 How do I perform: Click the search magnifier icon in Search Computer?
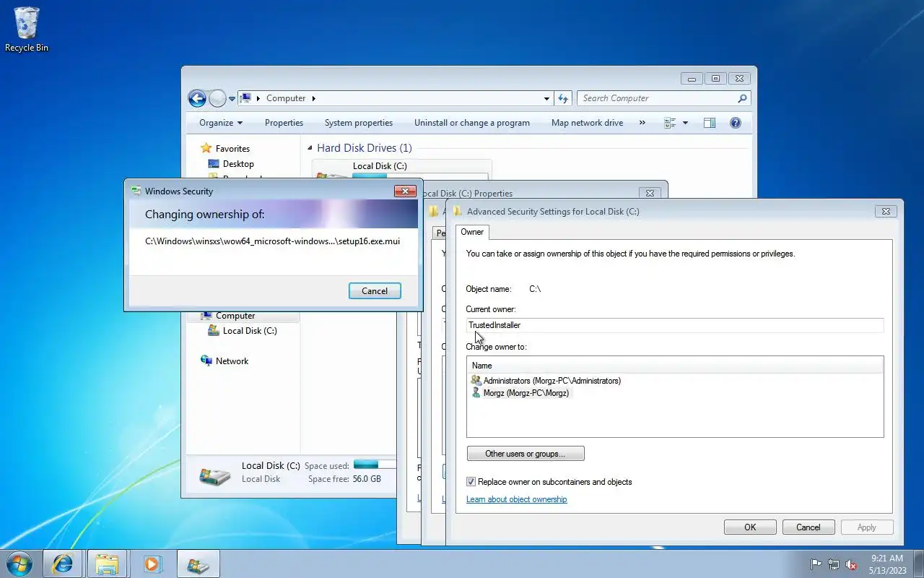(742, 98)
